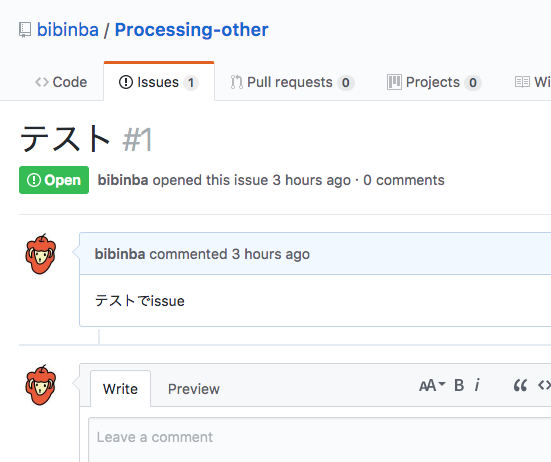The width and height of the screenshot is (551, 462).
Task: Click the repository book icon
Action: (25, 30)
